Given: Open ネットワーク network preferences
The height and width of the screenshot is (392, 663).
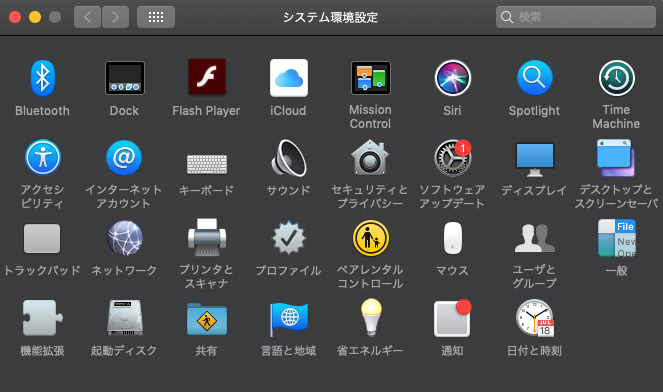Looking at the screenshot, I should tap(125, 238).
